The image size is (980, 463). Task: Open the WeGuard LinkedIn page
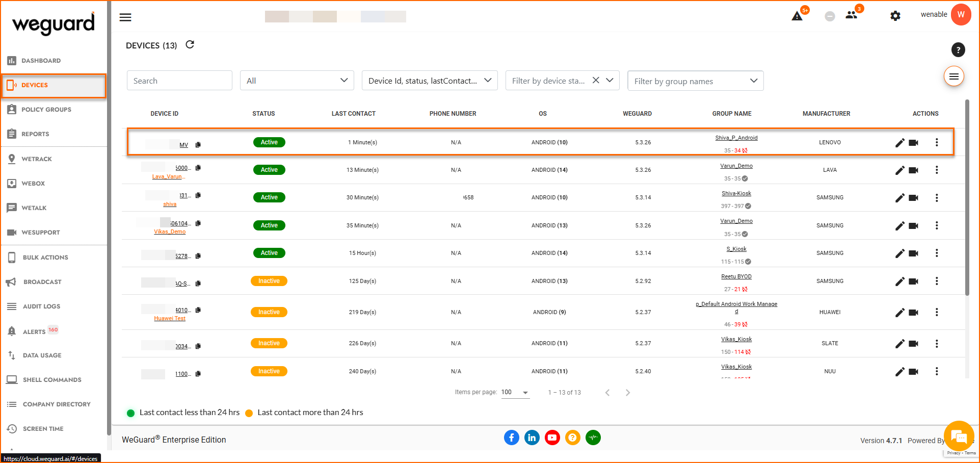[x=532, y=438]
